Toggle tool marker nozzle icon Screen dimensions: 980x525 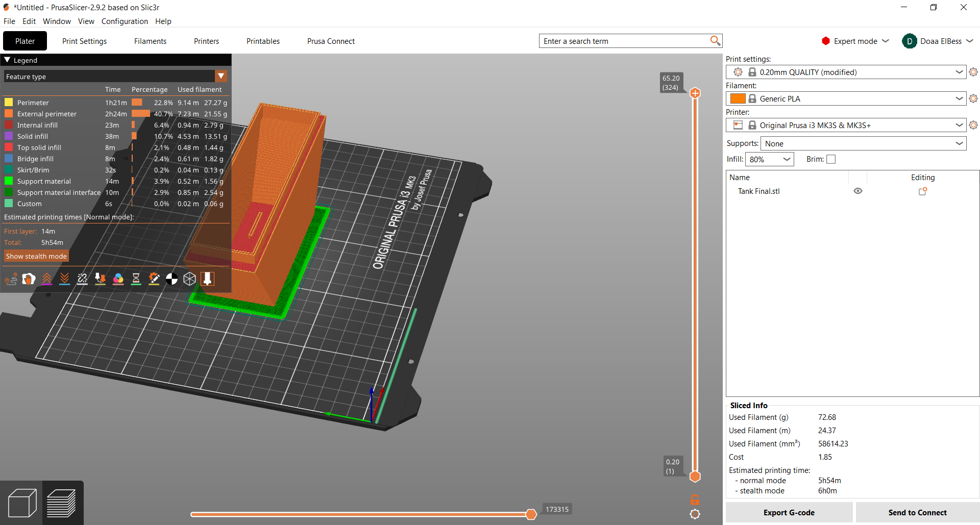coord(208,279)
